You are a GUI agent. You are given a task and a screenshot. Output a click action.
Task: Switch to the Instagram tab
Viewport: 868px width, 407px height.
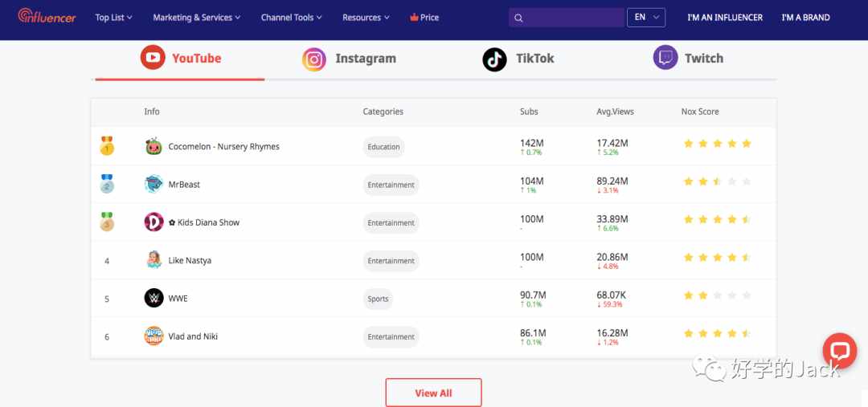(x=350, y=59)
